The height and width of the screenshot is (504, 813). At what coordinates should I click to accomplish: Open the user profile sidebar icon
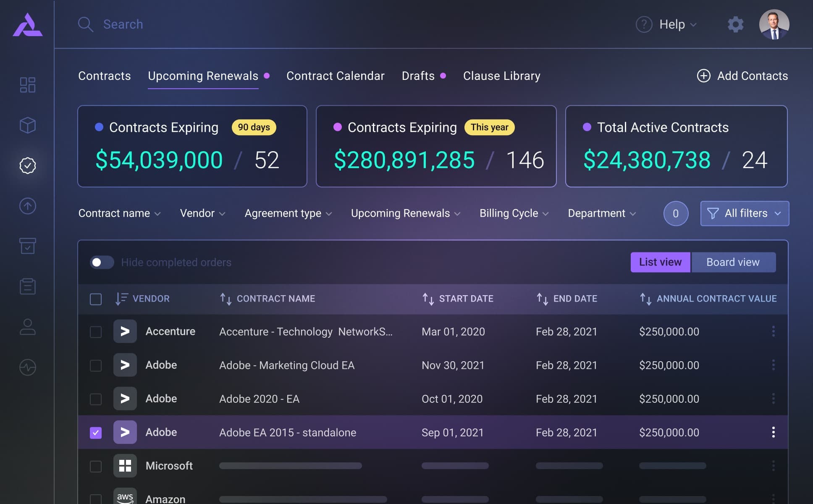pos(28,327)
